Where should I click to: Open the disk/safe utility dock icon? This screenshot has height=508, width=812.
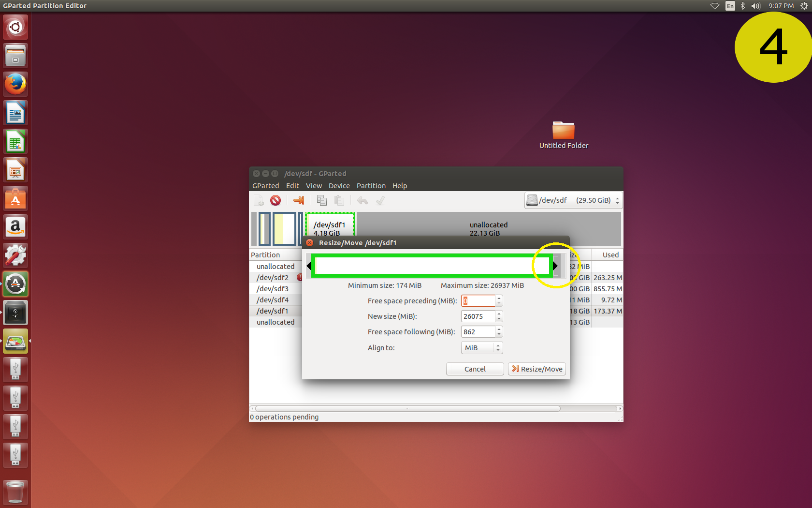pos(15,313)
